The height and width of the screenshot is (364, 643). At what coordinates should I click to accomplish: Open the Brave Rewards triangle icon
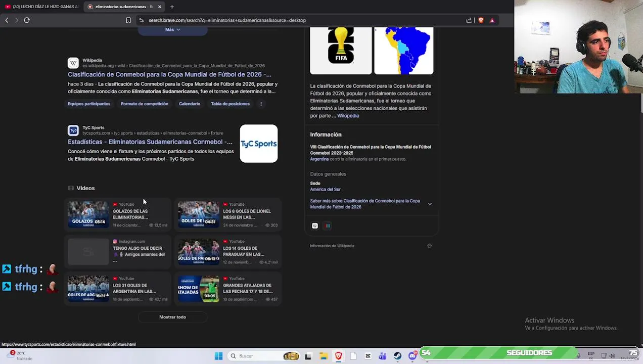pyautogui.click(x=492, y=20)
